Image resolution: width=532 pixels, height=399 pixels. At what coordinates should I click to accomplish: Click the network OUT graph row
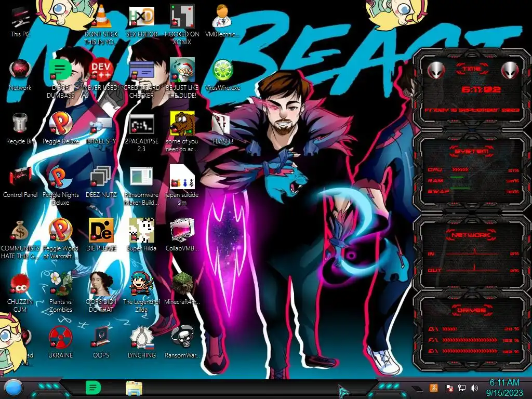473,270
